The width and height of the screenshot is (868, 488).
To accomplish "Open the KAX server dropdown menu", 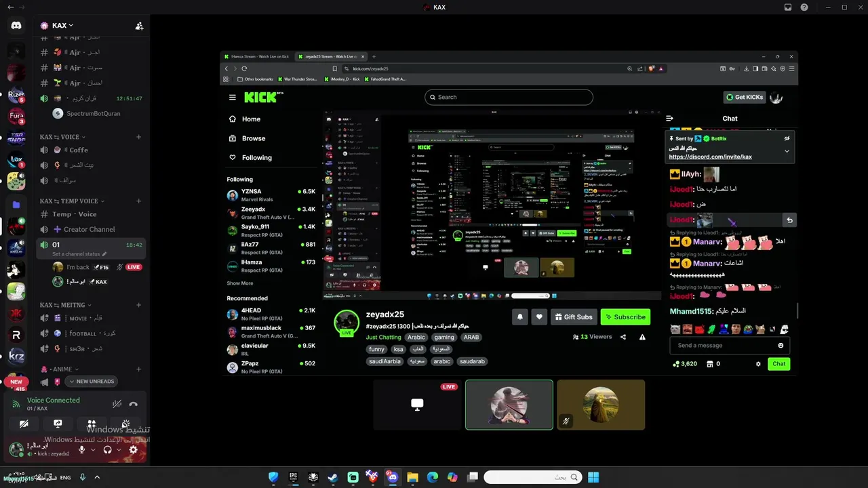I will pos(63,26).
